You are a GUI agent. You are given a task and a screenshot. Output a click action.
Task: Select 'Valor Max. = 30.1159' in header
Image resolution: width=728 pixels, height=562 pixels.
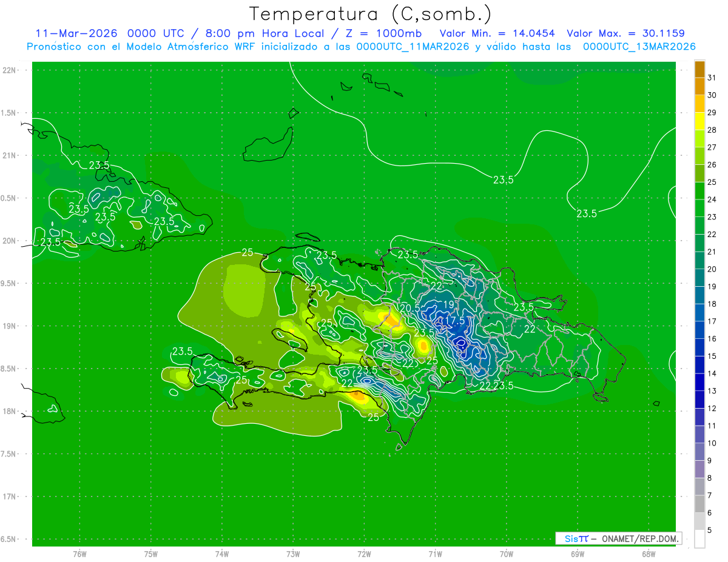click(625, 33)
